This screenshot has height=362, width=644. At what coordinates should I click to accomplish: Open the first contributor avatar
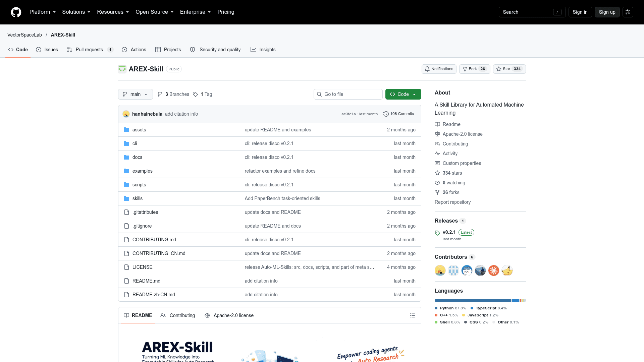(x=440, y=270)
